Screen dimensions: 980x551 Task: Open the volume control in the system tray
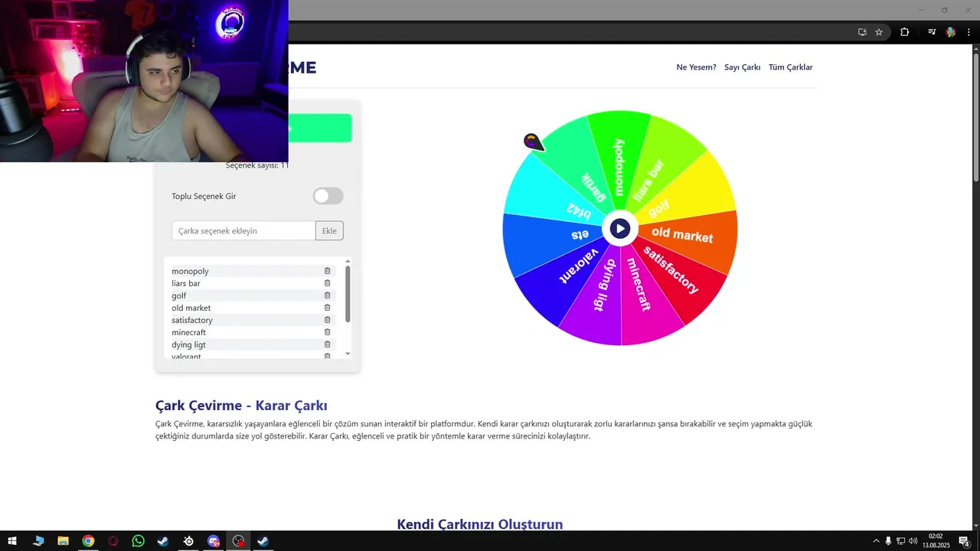[x=913, y=541]
